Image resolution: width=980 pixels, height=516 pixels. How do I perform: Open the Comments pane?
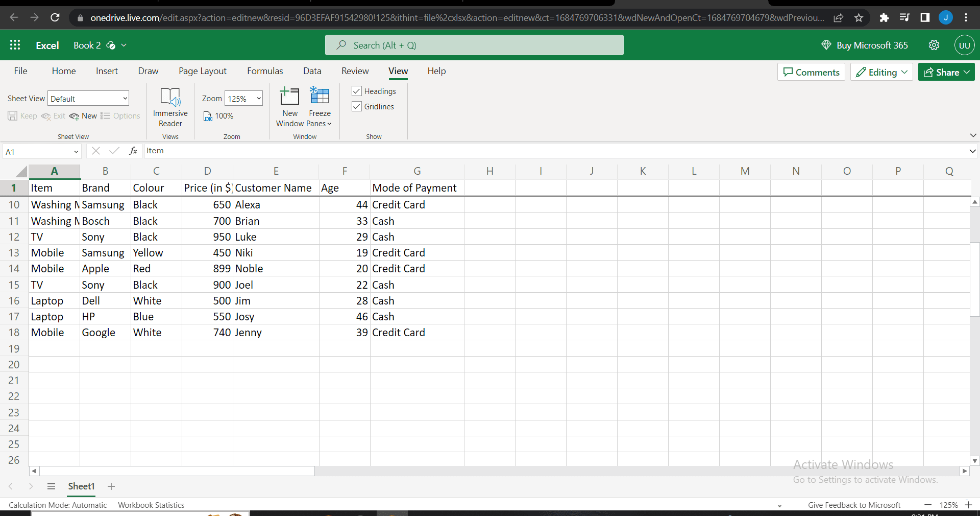click(811, 72)
